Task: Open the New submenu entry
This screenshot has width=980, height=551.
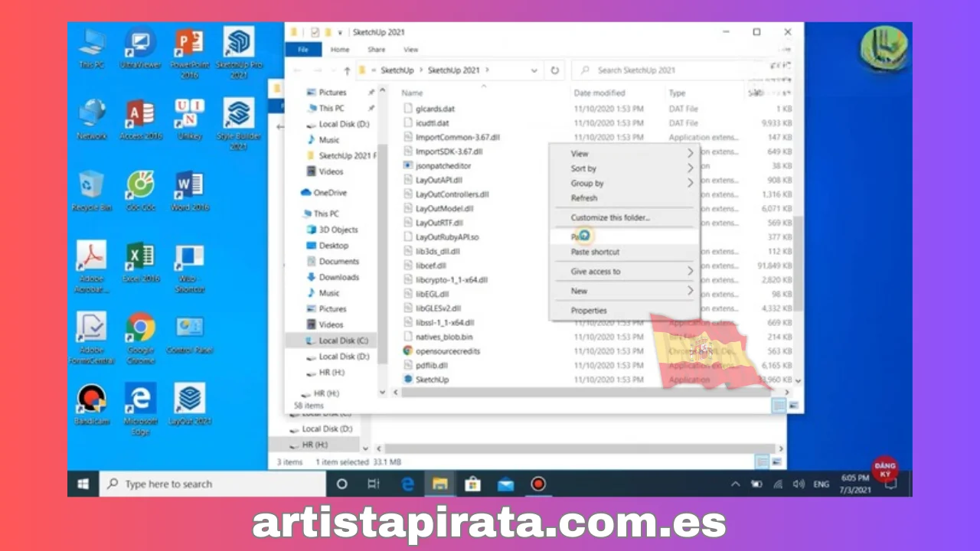Action: click(x=624, y=291)
